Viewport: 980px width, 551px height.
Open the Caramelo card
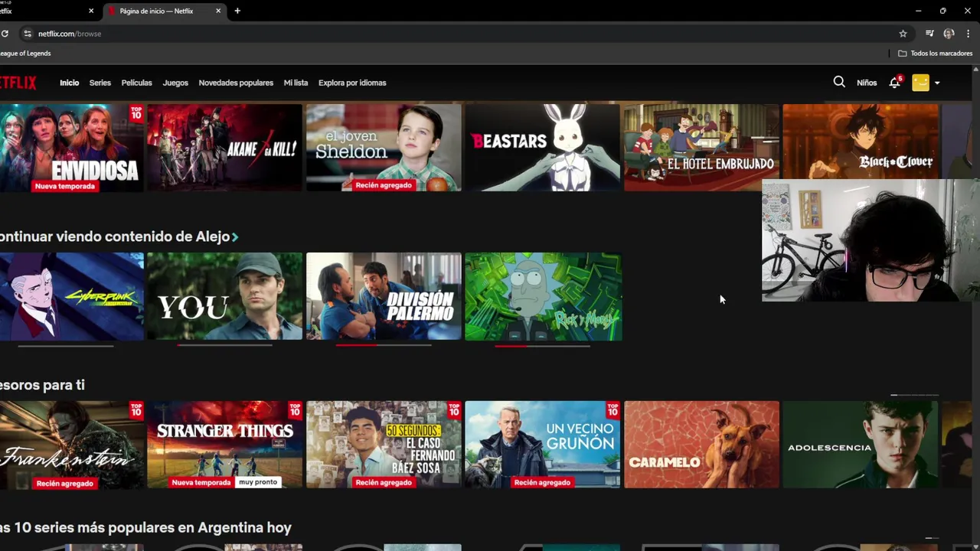tap(701, 445)
